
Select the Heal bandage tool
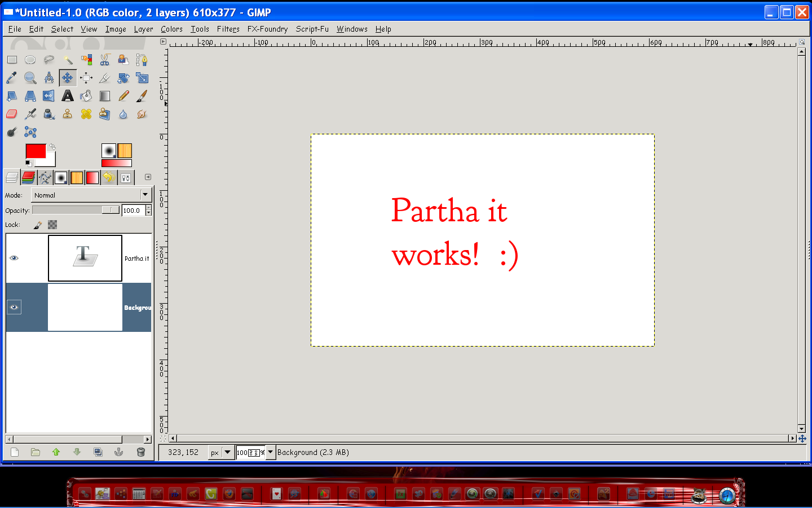pos(86,114)
